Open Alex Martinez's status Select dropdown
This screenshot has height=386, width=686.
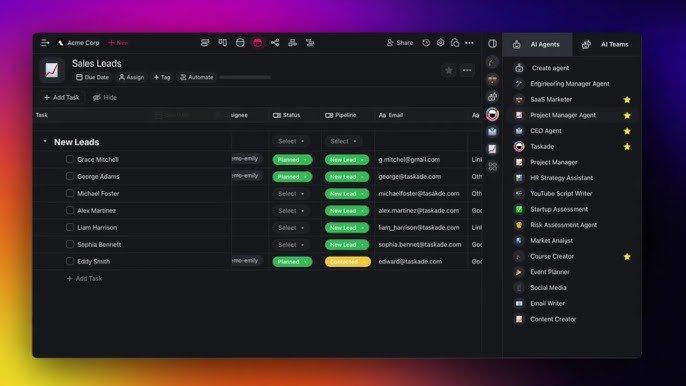click(x=291, y=211)
